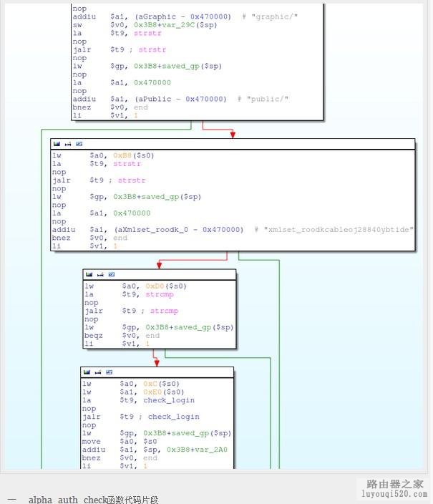433x504 pixels.
Task: Click strstr after jalr $t9 in the top block
Action: (152, 49)
